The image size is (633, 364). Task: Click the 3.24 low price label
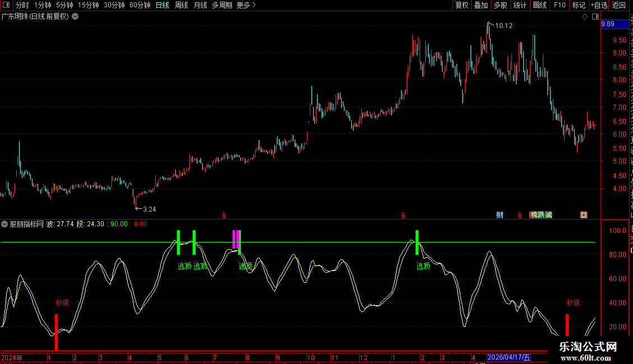click(x=150, y=209)
